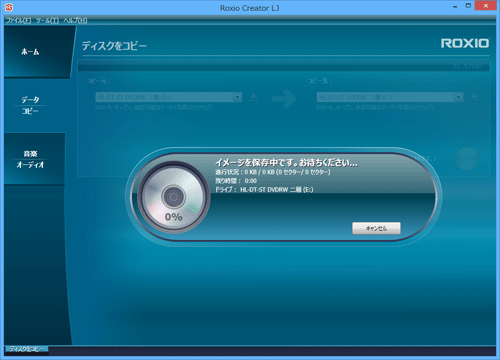Open the ファイル(F) menu

click(19, 21)
